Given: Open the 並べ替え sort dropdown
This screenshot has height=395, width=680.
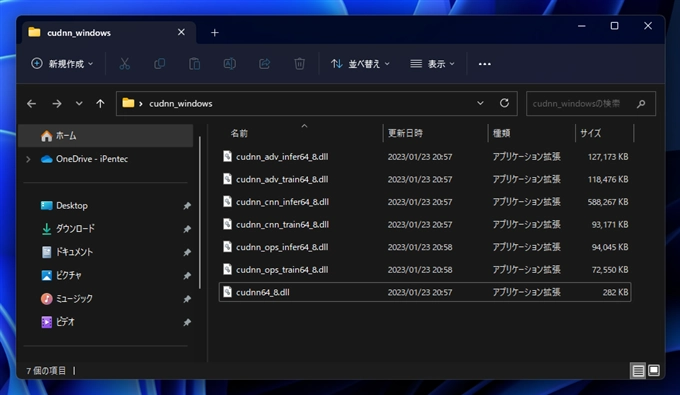Looking at the screenshot, I should [x=360, y=64].
